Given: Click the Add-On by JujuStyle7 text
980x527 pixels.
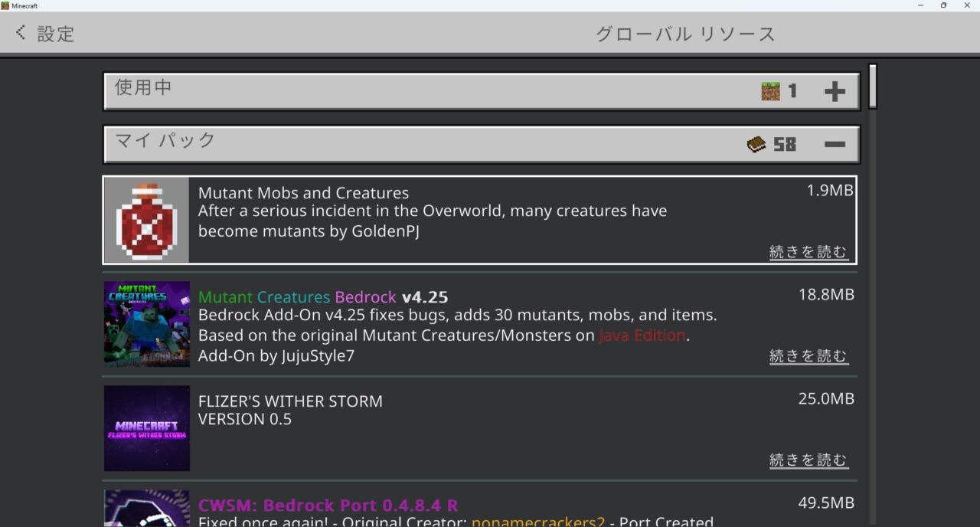Looking at the screenshot, I should coord(276,356).
